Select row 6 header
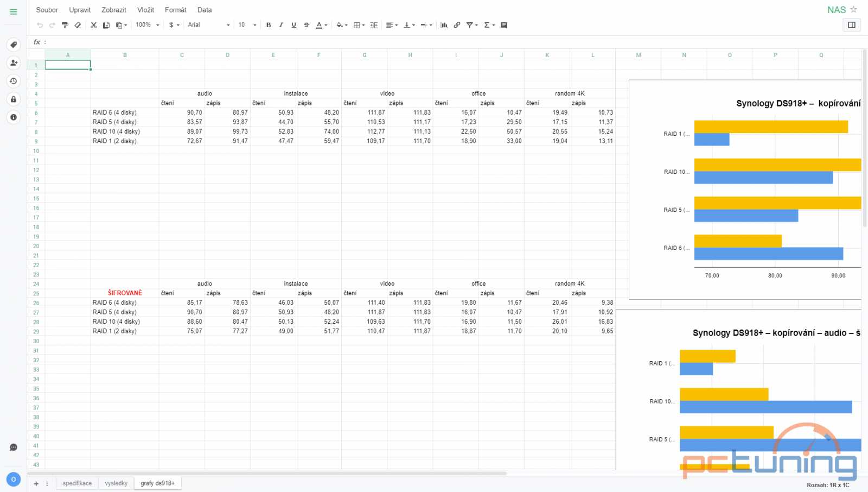This screenshot has width=868, height=492. 36,113
